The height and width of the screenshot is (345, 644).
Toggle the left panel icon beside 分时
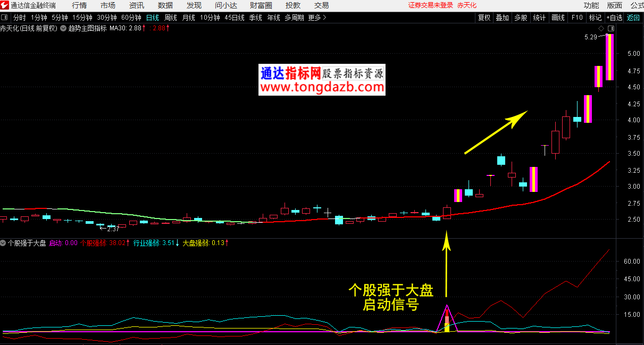[x=5, y=18]
